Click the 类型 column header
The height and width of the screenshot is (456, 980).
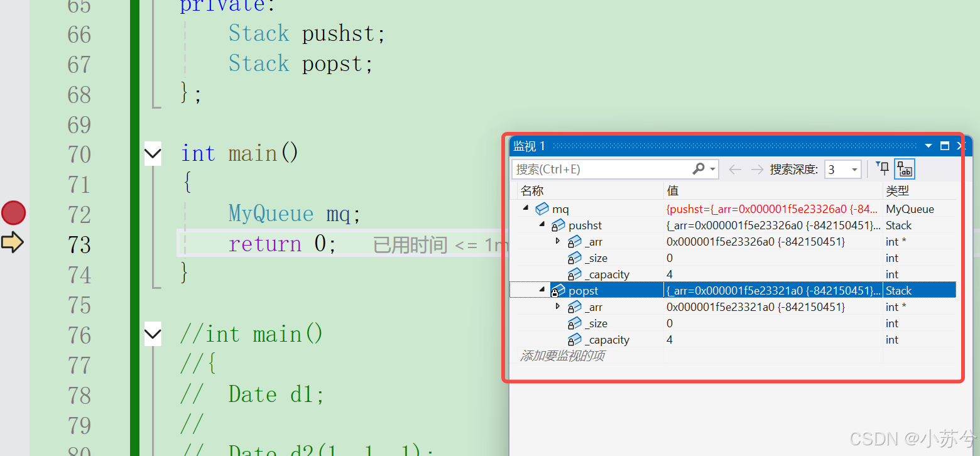point(898,190)
